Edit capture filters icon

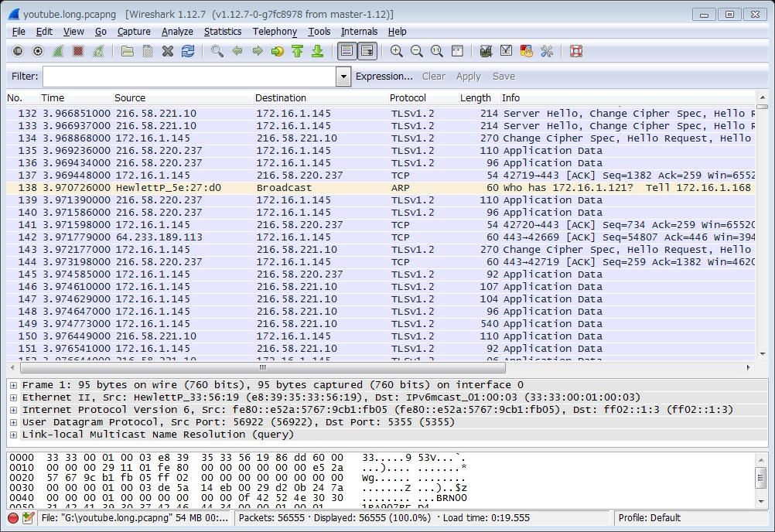point(486,51)
